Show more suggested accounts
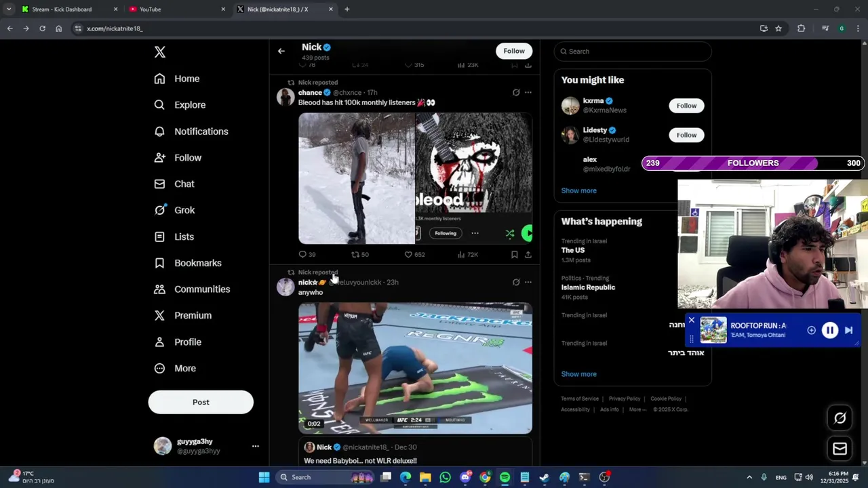 [x=579, y=190]
